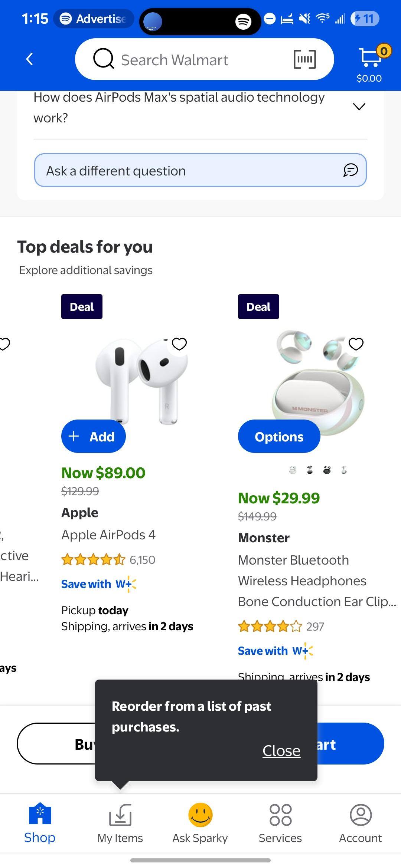Screen dimensions: 401x868
Task: Select the black Monster color variant
Action: pyautogui.click(x=327, y=470)
